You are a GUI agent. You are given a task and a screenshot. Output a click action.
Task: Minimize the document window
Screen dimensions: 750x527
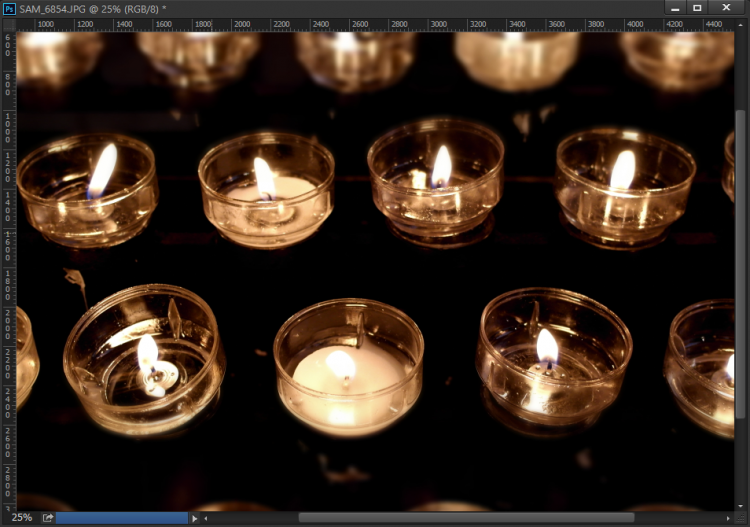[675, 8]
